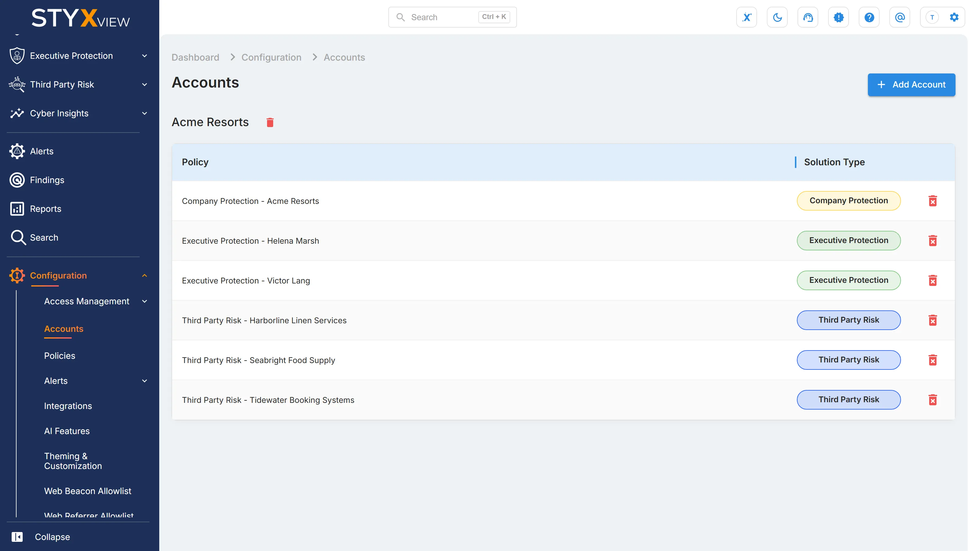Click the Company Protection yellow badge
Image resolution: width=980 pixels, height=551 pixels.
coord(848,201)
